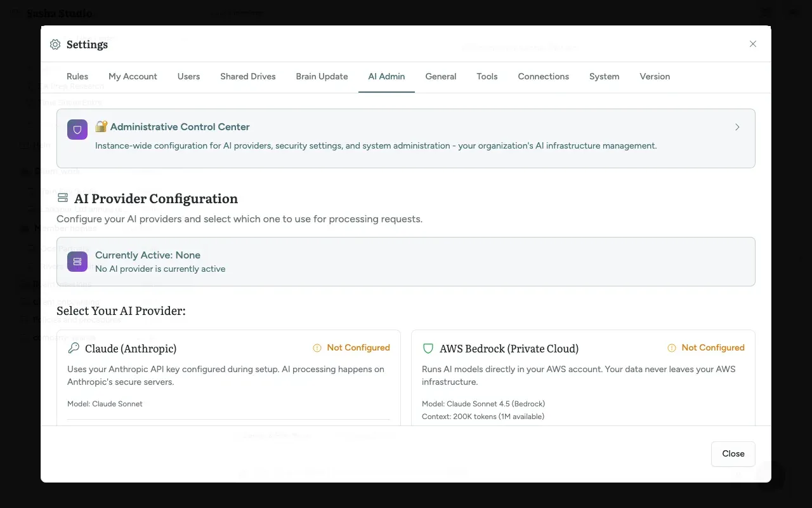Switch to the General tab
Viewport: 812px width, 508px height.
(x=441, y=76)
